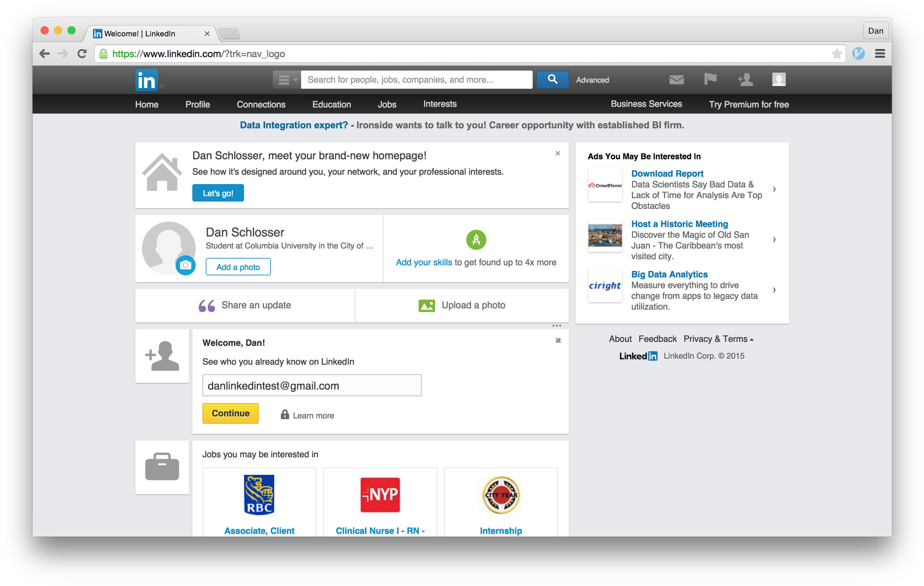Expand the Privacy & Terms menu

coord(718,339)
